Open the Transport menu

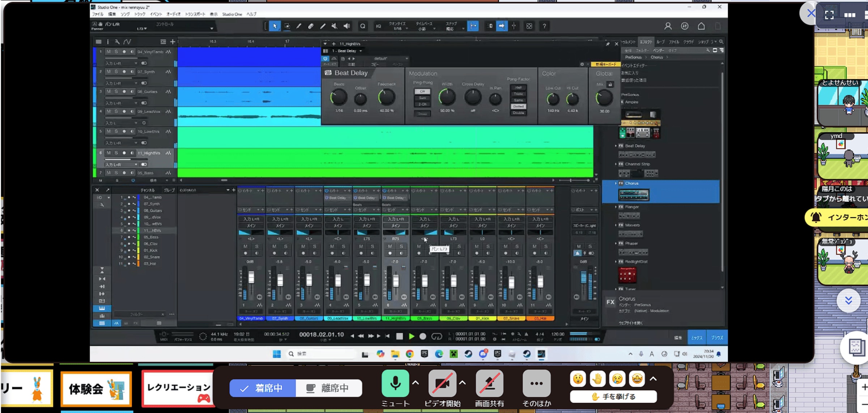coord(195,14)
